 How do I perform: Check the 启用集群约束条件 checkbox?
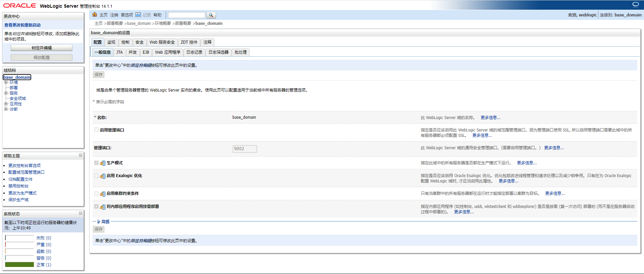point(96,194)
